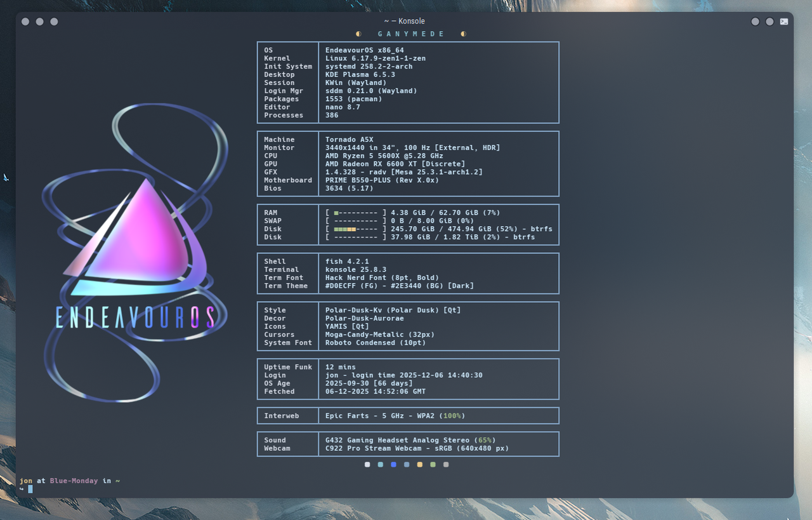This screenshot has width=812, height=520.
Task: Select the white color block
Action: coord(367,465)
